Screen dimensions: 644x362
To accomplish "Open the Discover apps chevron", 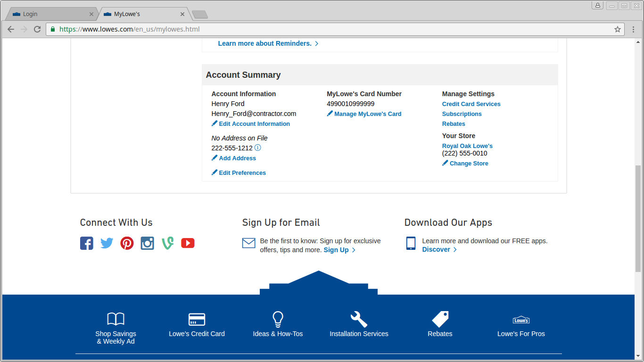I will pos(454,249).
